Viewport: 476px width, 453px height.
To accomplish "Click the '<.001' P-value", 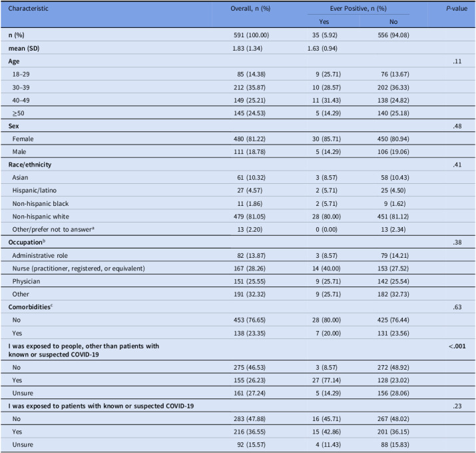I will click(x=457, y=346).
